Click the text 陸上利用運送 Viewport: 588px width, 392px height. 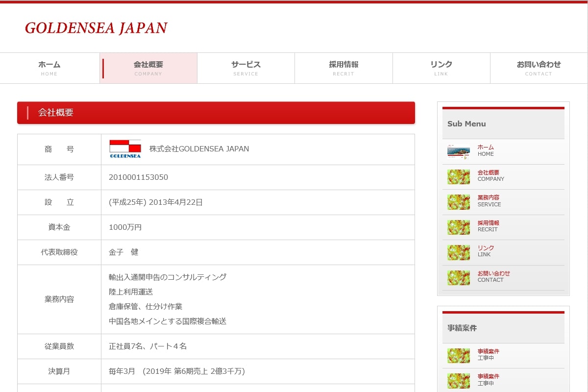pos(131,292)
